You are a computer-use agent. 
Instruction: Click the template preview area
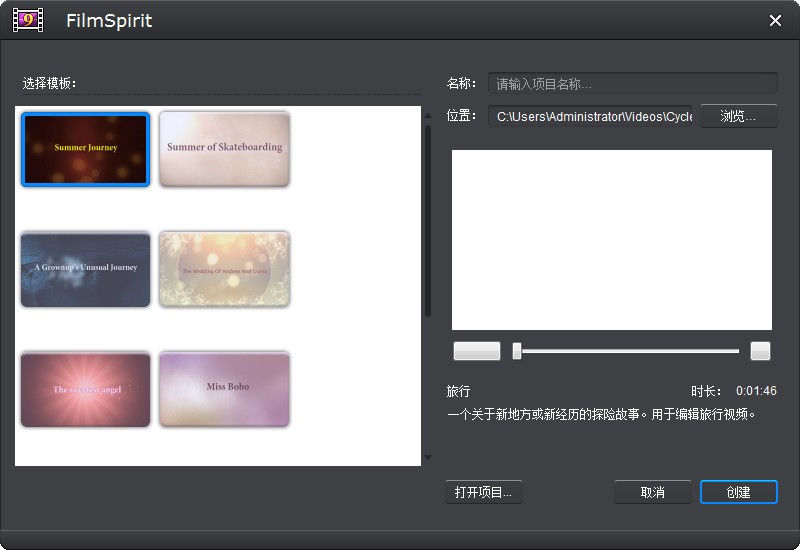click(x=612, y=240)
